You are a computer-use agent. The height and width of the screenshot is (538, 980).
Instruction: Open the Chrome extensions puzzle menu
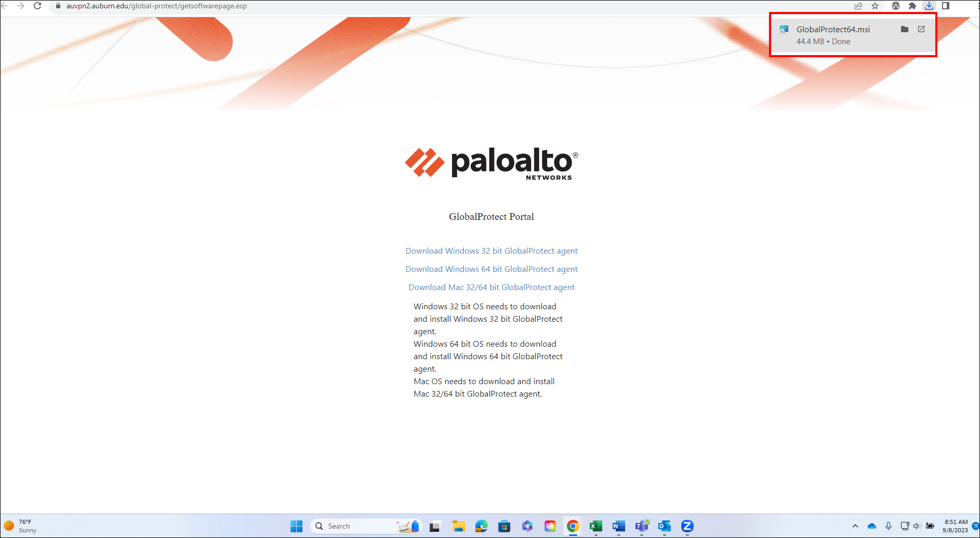click(912, 6)
